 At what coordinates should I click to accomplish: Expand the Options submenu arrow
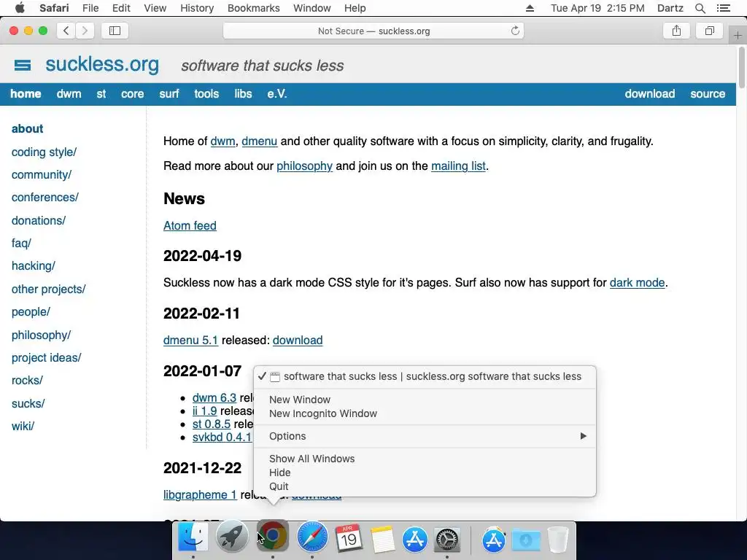point(583,436)
